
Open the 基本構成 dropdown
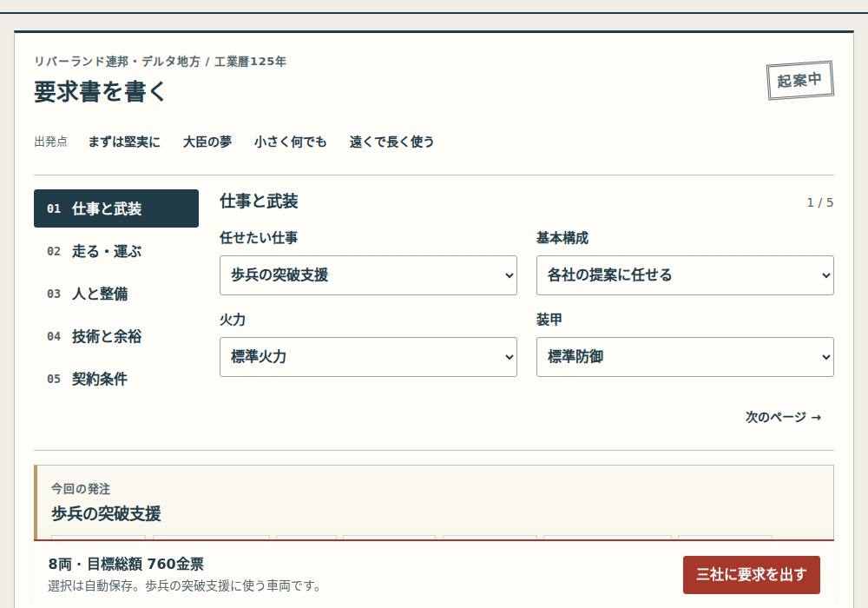pos(685,275)
